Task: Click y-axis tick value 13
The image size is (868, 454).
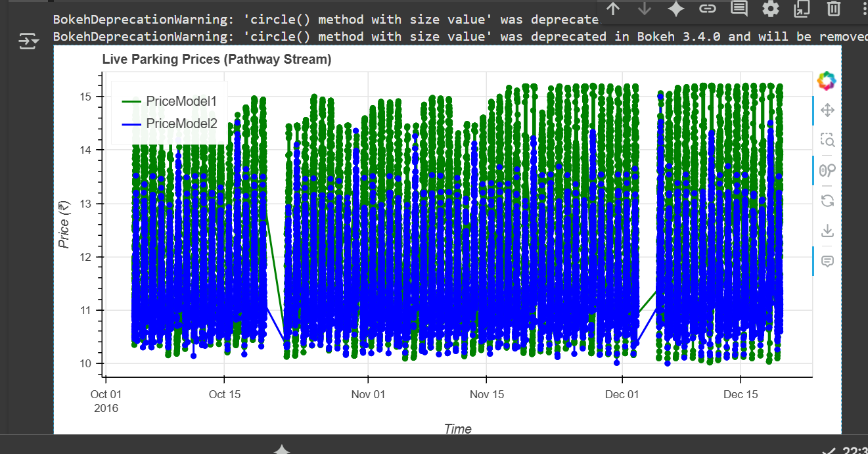Action: click(x=85, y=204)
